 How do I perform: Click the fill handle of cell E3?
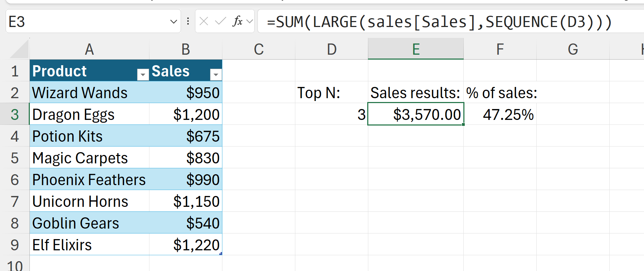point(463,124)
